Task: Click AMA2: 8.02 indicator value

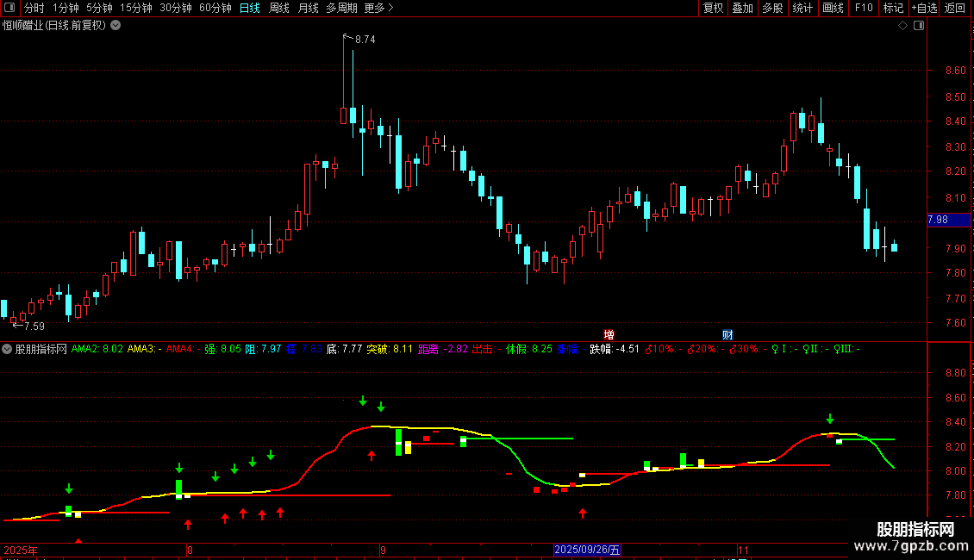Action: [97, 349]
